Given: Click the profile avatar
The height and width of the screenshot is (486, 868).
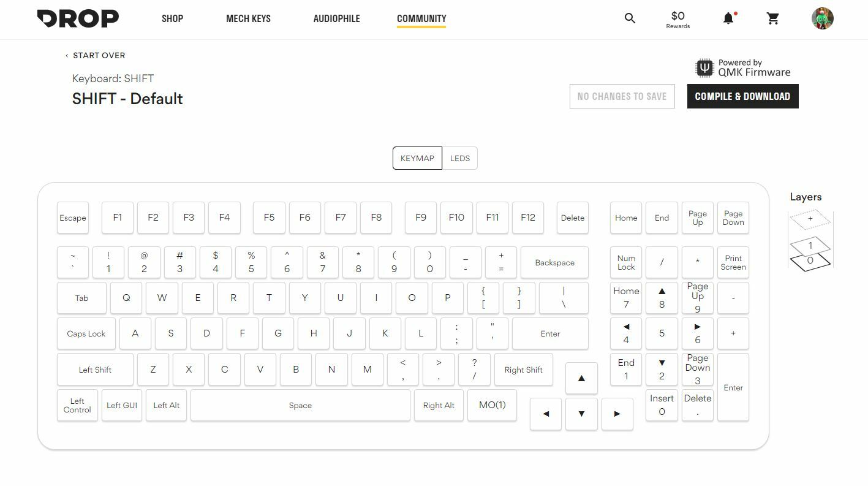Looking at the screenshot, I should pos(823,18).
